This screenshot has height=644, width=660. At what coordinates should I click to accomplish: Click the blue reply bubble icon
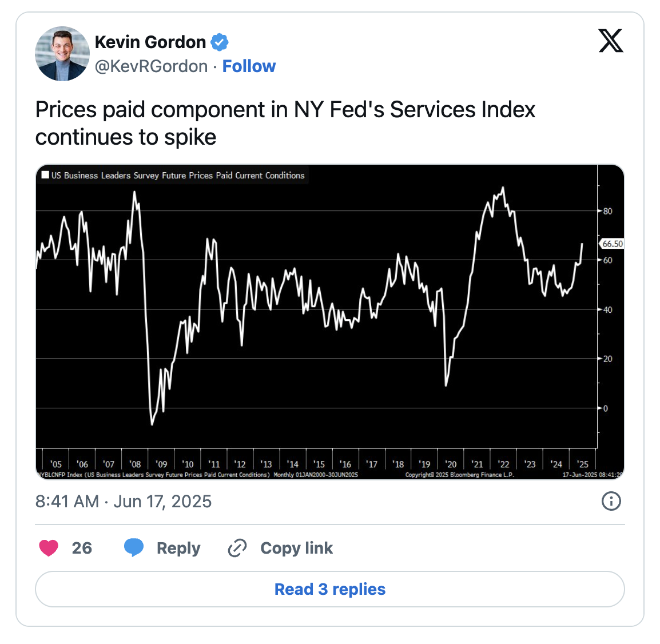click(x=134, y=547)
